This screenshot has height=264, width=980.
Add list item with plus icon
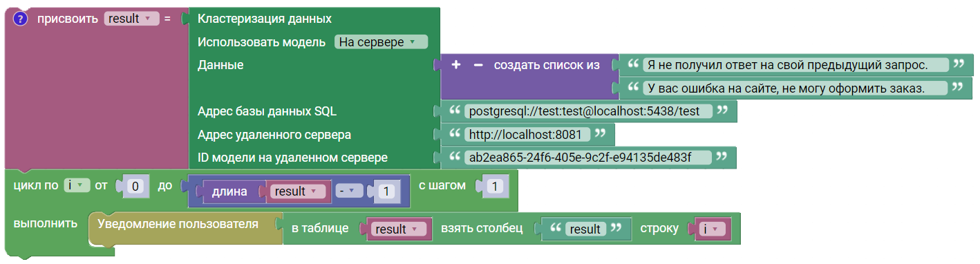click(456, 65)
